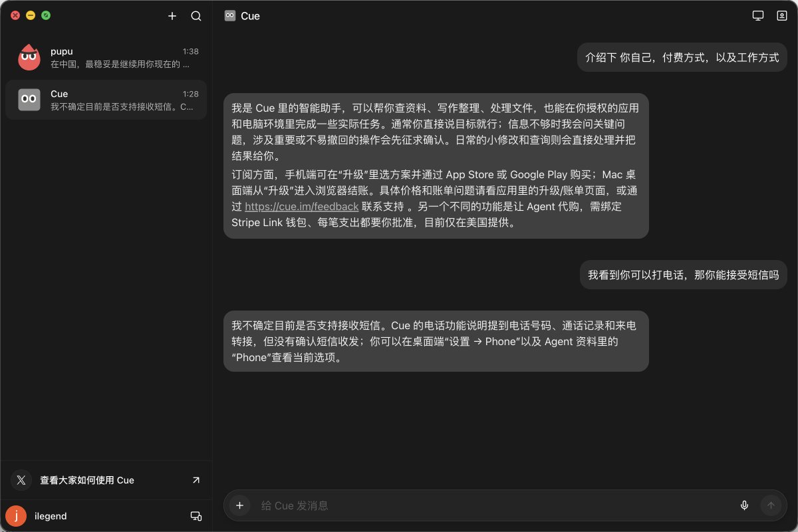This screenshot has height=532, width=798.
Task: Open the devices icon next to ilegend
Action: [196, 516]
